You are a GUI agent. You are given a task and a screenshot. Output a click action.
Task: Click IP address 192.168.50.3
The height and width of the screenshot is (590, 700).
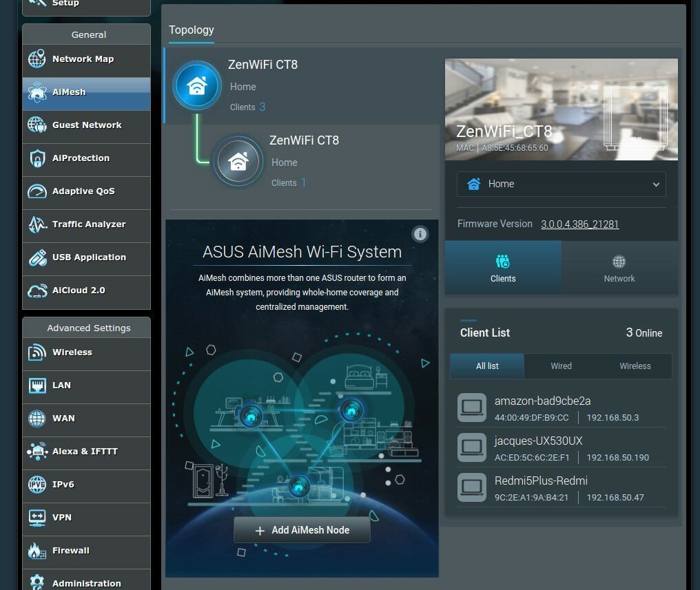click(x=612, y=418)
